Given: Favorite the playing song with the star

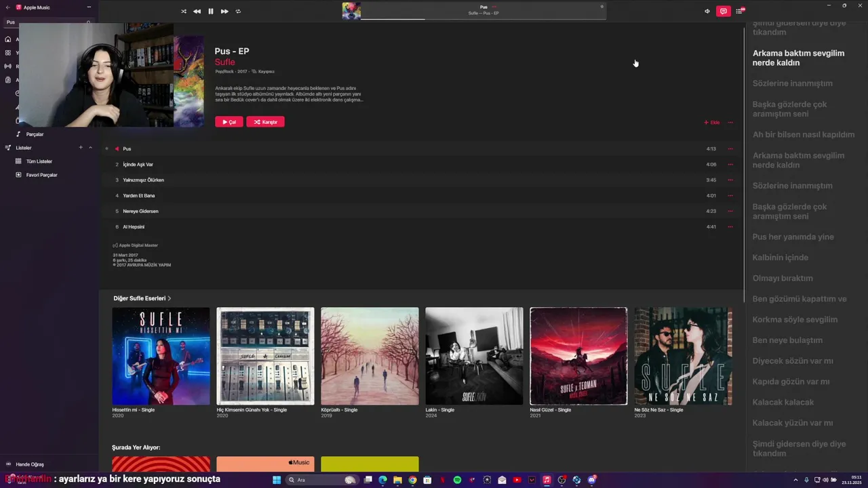Looking at the screenshot, I should pos(601,7).
